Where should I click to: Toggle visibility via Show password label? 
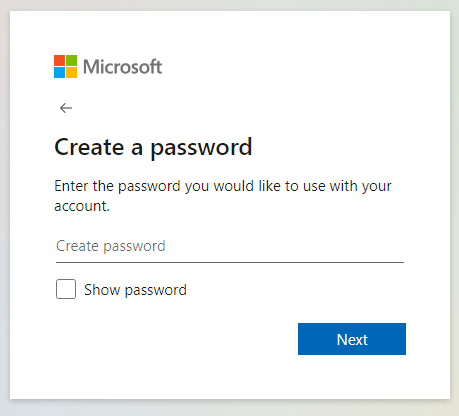coord(135,290)
